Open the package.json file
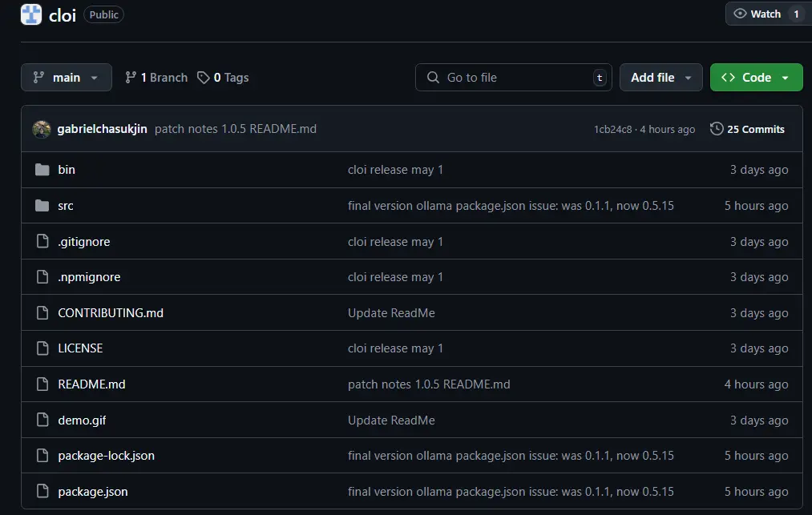This screenshot has height=515, width=812. coord(93,492)
